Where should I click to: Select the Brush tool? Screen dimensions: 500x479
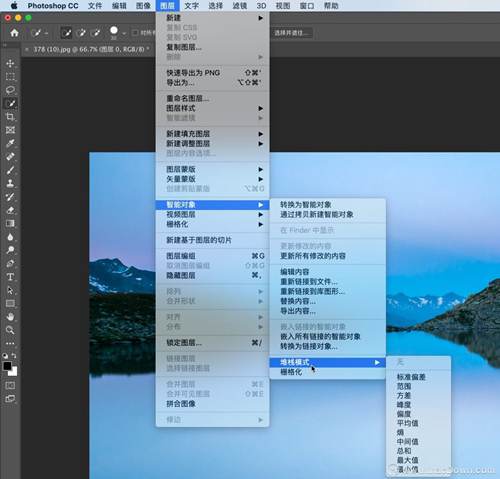click(x=10, y=170)
